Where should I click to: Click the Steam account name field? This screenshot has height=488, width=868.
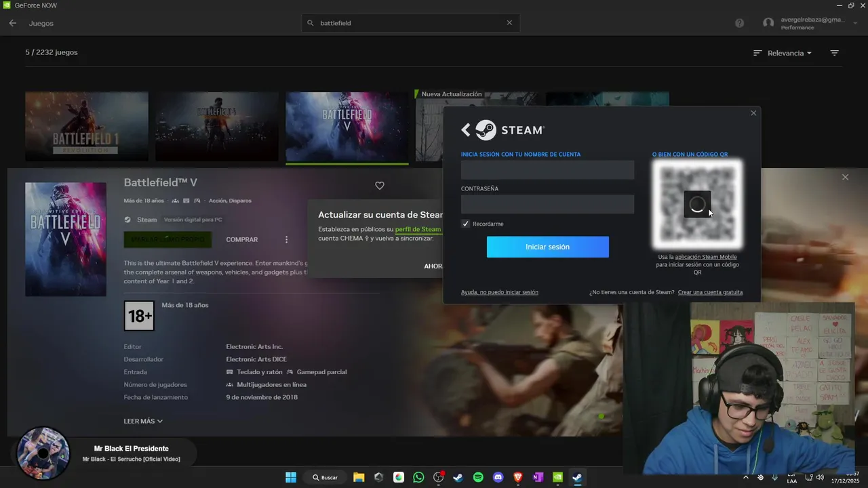pos(548,170)
